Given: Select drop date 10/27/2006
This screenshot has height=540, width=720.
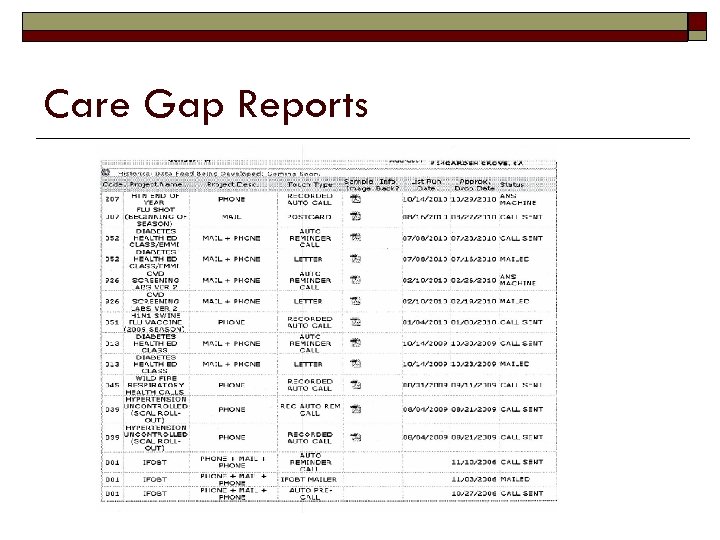Looking at the screenshot, I should click(x=473, y=494).
